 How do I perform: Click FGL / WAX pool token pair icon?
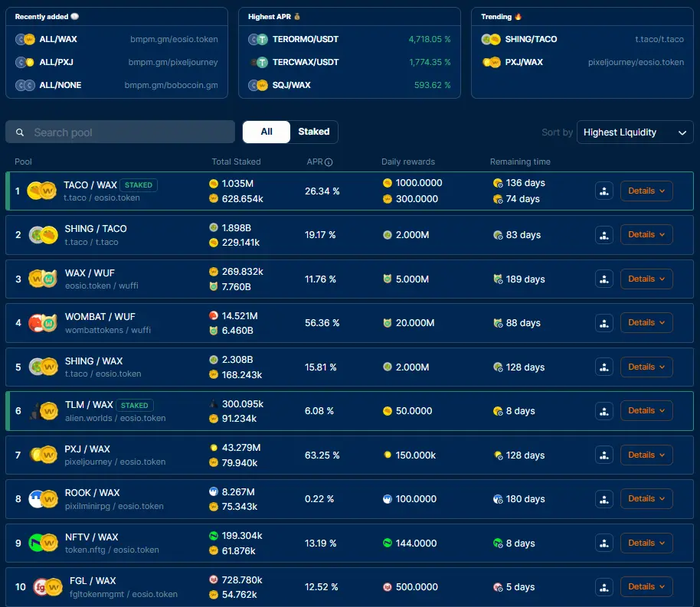[47, 586]
